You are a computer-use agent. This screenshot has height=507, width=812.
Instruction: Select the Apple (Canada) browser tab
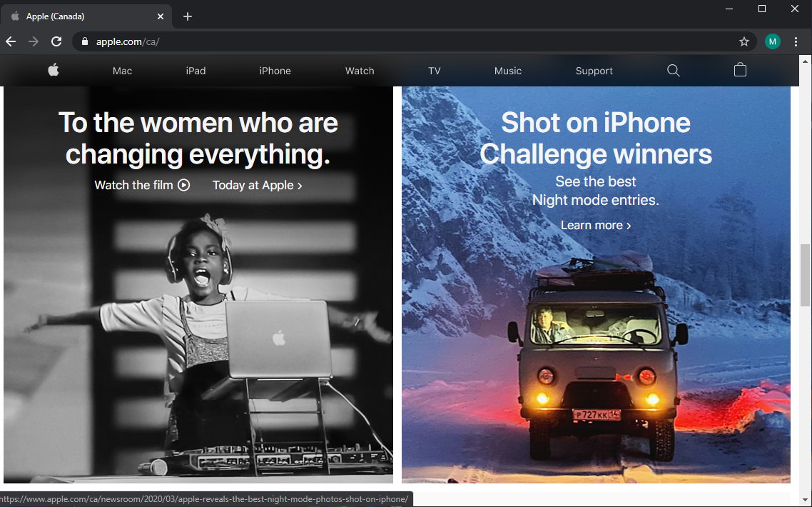pyautogui.click(x=86, y=16)
